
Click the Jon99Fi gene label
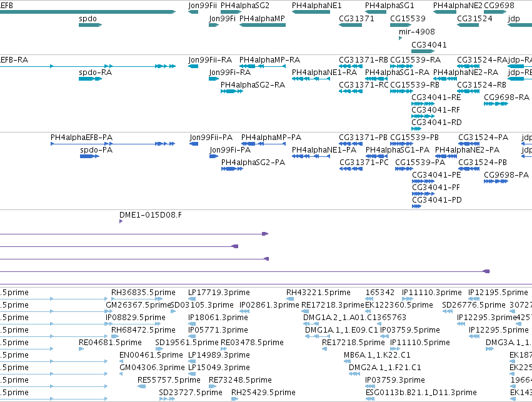click(x=222, y=18)
